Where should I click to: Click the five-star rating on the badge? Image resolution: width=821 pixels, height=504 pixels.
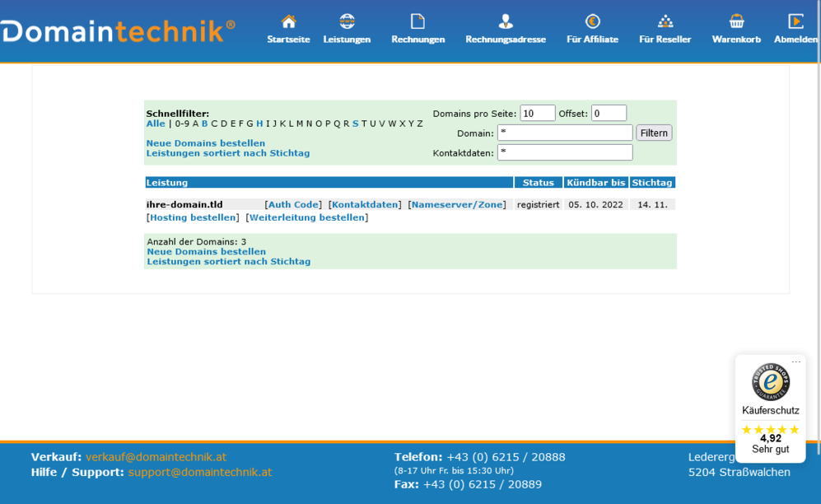click(770, 430)
